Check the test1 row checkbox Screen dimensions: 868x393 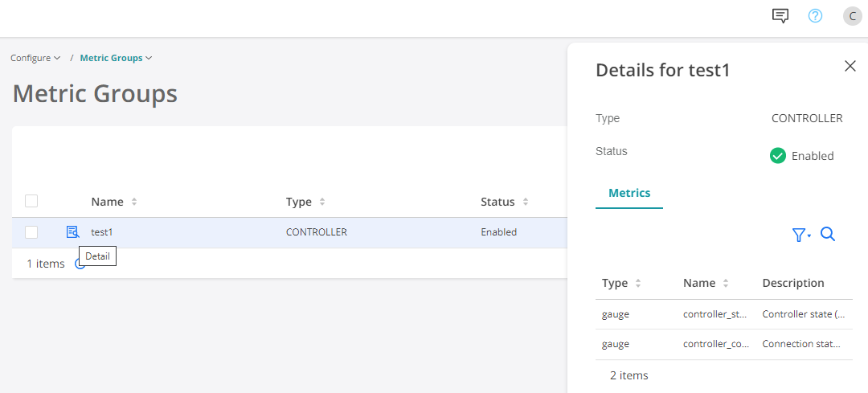coord(31,232)
